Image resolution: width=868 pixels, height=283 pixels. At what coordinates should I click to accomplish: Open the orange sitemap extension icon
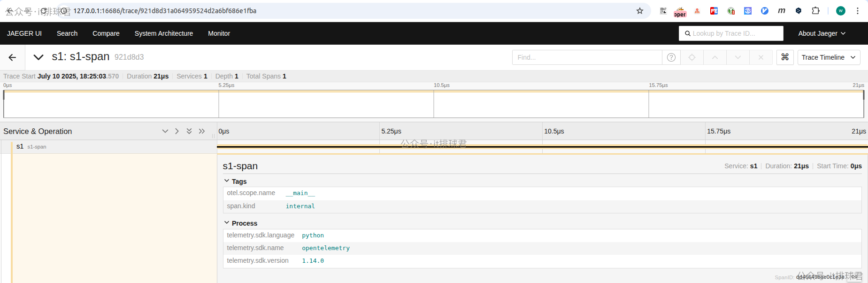tap(697, 11)
